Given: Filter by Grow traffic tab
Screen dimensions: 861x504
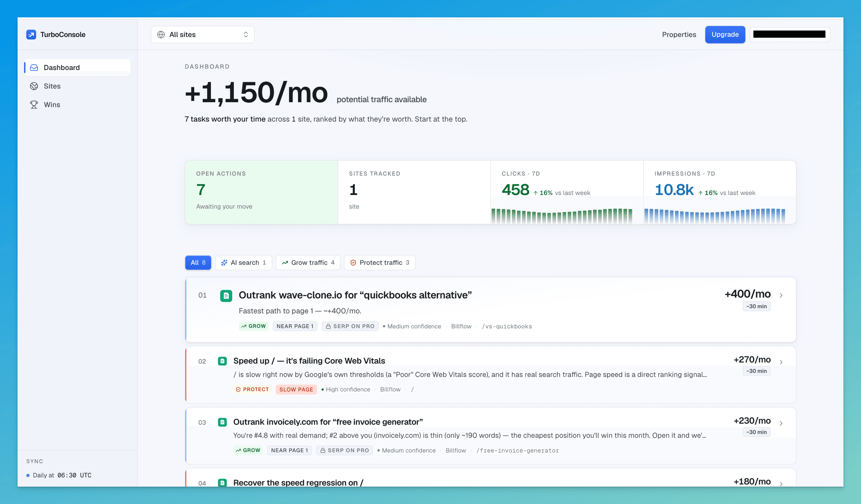Looking at the screenshot, I should 308,262.
